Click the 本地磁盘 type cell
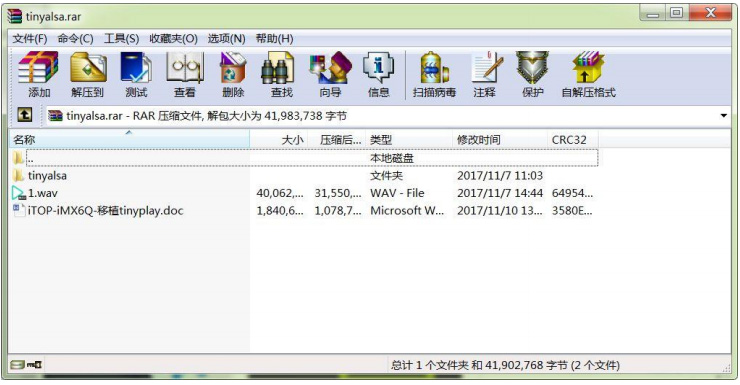 point(392,158)
